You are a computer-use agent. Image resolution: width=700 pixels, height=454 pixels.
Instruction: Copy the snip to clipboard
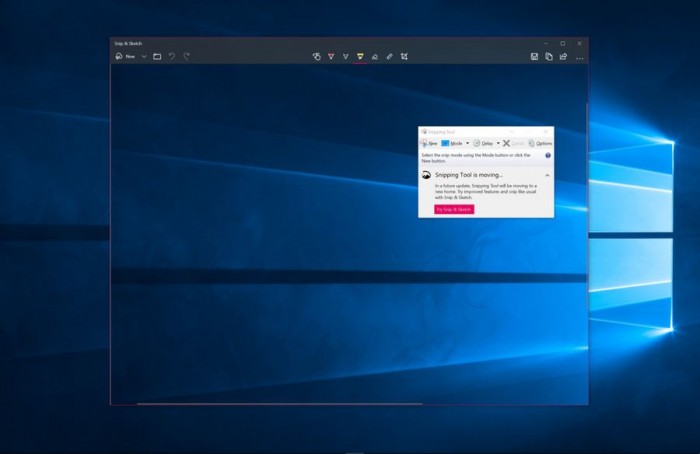pos(549,56)
